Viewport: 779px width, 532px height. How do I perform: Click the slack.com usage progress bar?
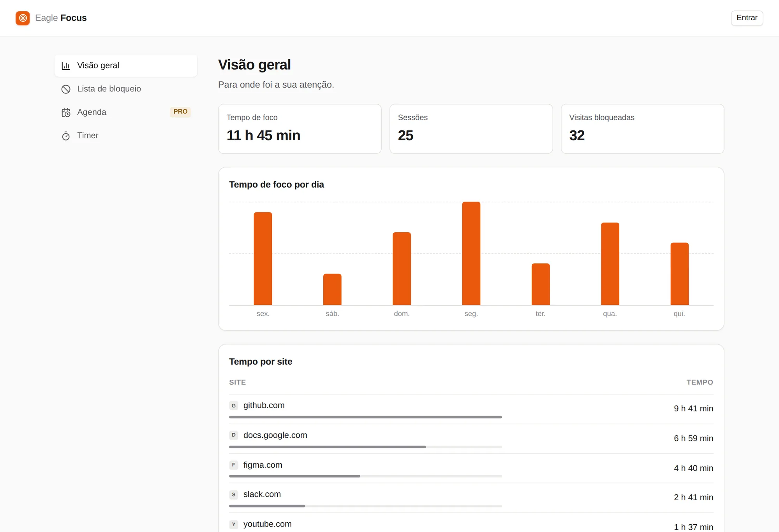[x=365, y=506]
